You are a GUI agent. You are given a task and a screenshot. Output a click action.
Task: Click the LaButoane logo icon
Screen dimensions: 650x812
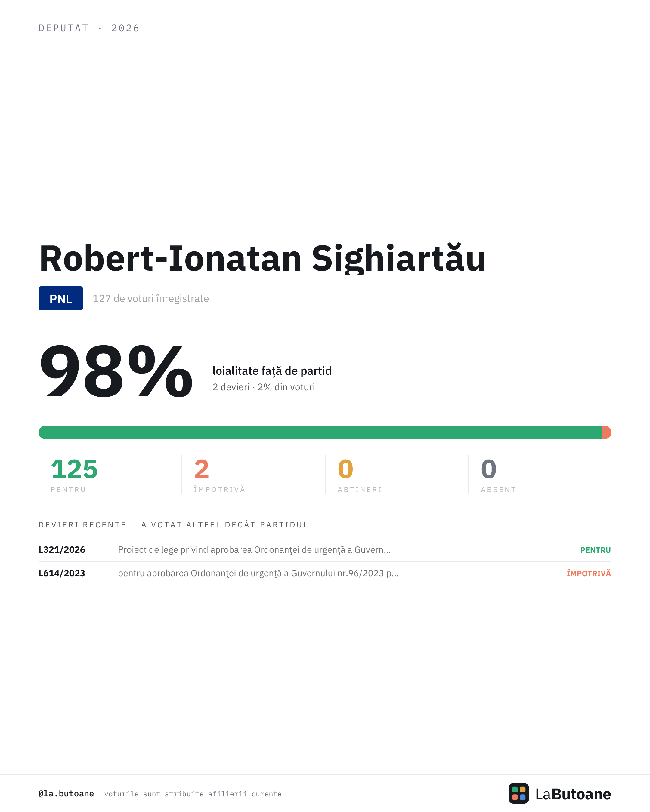[x=518, y=793]
